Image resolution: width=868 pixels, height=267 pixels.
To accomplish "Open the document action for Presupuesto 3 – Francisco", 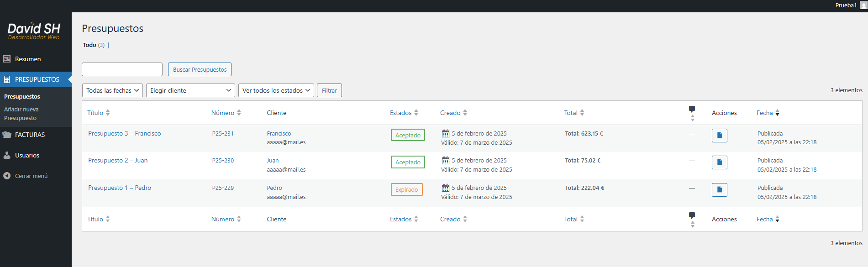I will pyautogui.click(x=719, y=136).
